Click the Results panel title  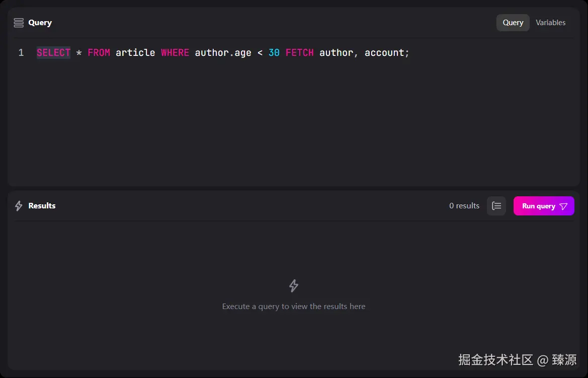coord(42,206)
